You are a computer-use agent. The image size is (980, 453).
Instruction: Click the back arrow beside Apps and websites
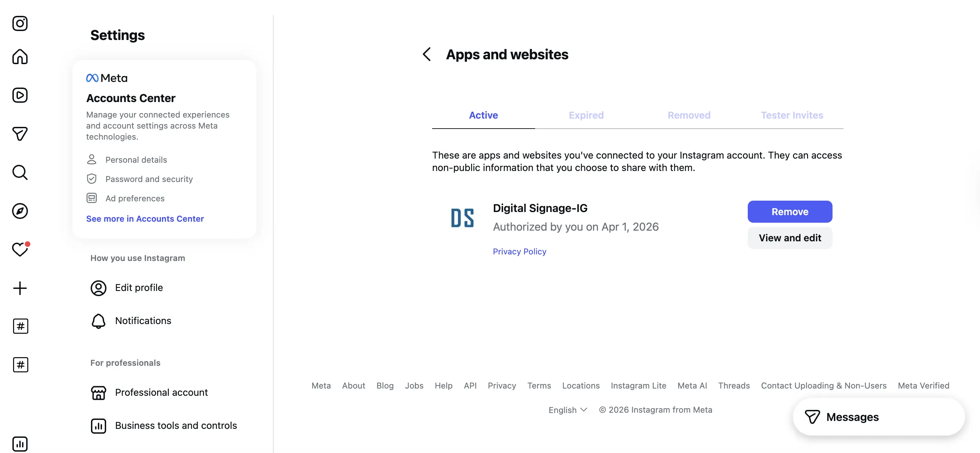[x=427, y=54]
